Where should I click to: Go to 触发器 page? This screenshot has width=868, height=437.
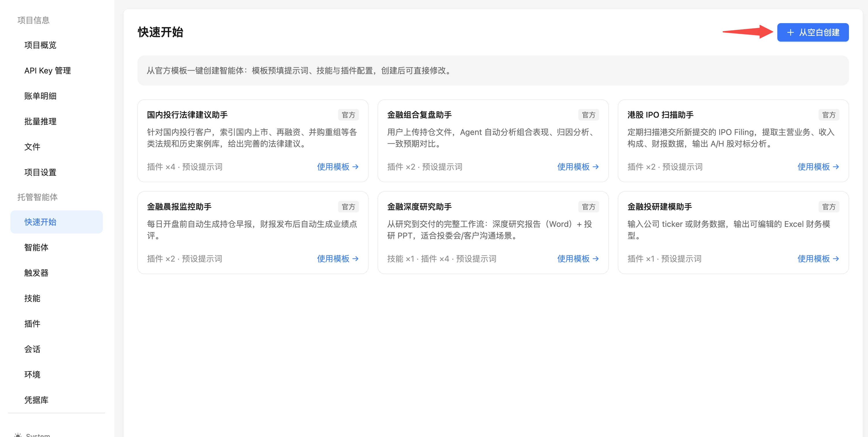pos(36,273)
